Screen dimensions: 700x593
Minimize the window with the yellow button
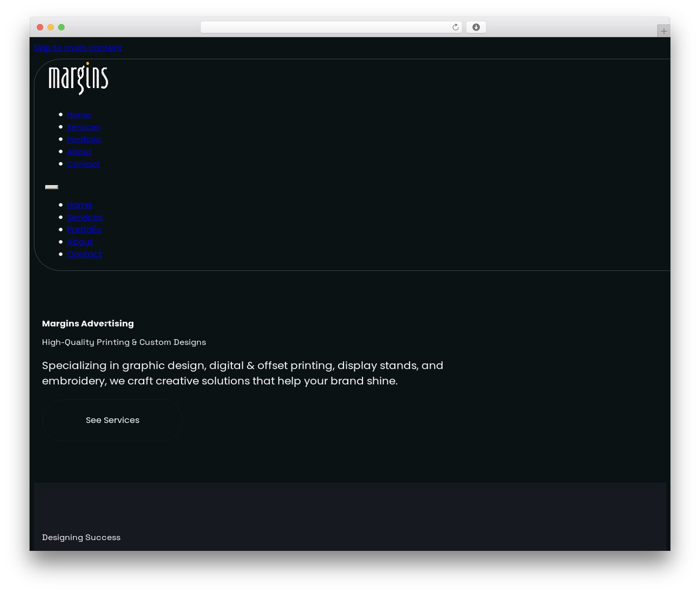pyautogui.click(x=51, y=27)
